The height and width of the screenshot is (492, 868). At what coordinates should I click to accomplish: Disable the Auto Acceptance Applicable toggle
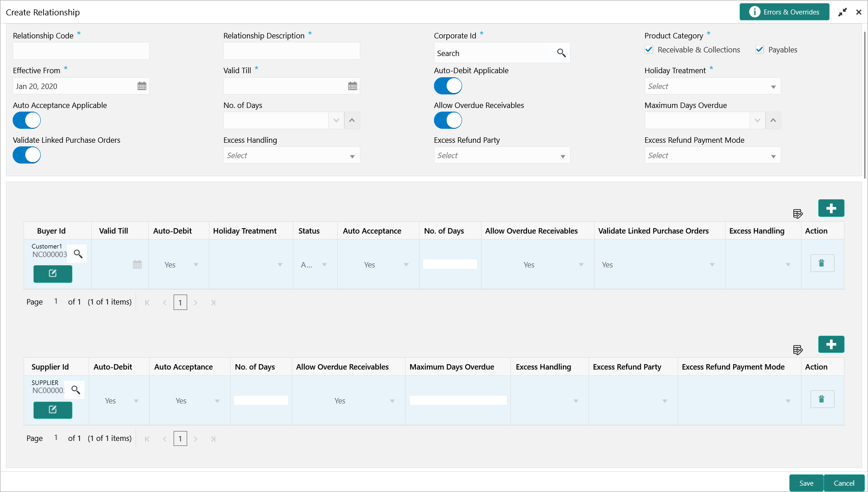click(x=27, y=120)
